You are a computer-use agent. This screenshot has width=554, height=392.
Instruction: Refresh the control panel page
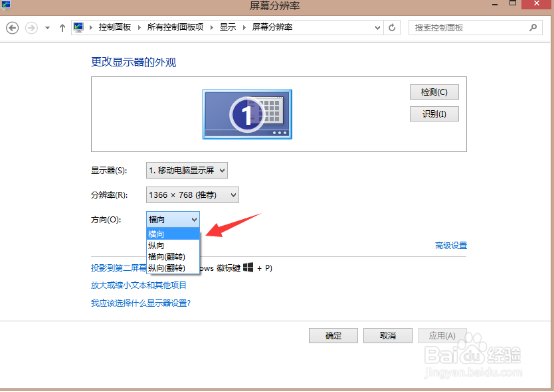(392, 28)
